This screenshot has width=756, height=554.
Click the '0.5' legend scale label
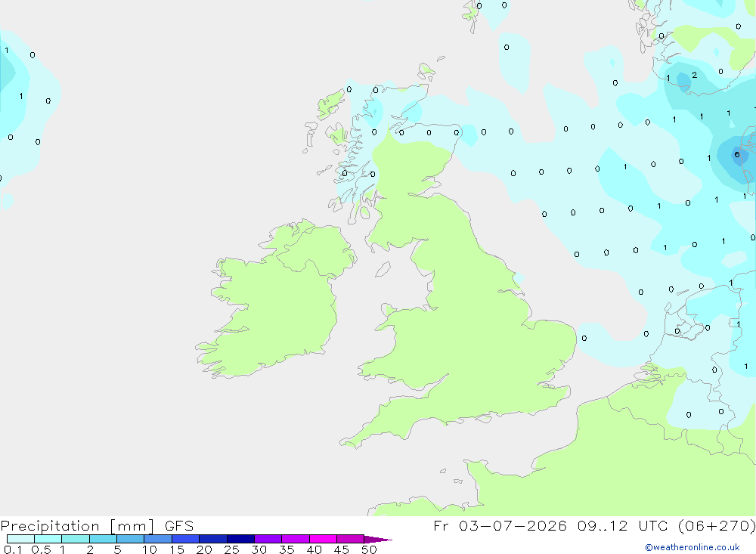41,549
